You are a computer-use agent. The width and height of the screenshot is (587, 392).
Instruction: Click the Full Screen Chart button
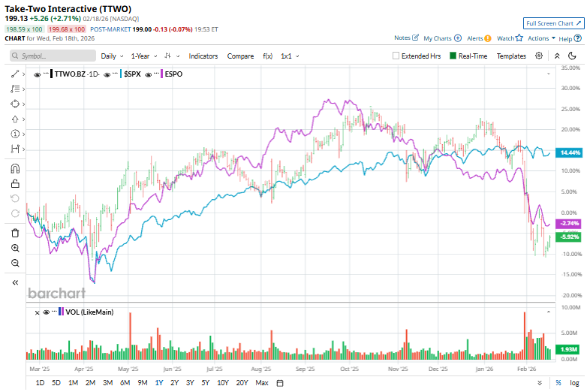click(552, 23)
